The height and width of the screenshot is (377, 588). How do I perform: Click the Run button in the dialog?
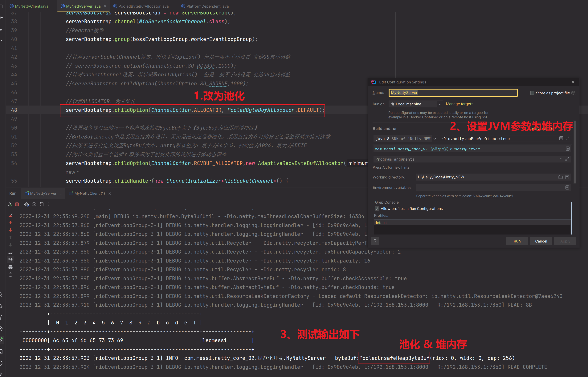(x=517, y=241)
